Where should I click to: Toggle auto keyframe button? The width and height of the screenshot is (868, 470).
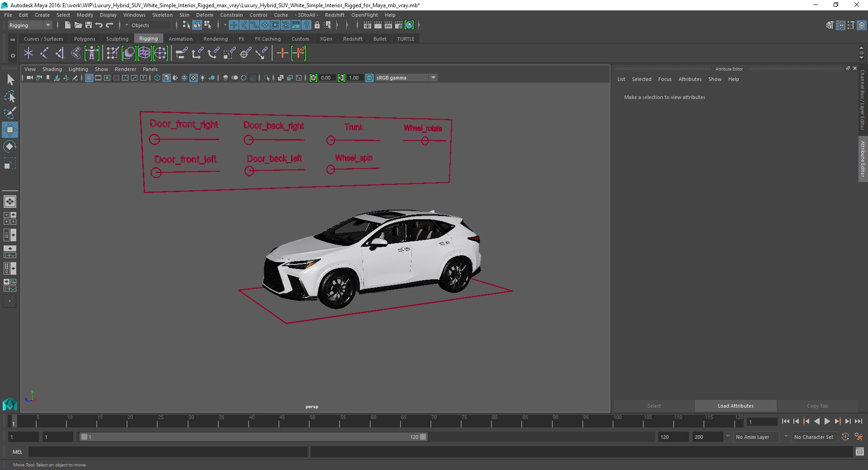tap(845, 437)
